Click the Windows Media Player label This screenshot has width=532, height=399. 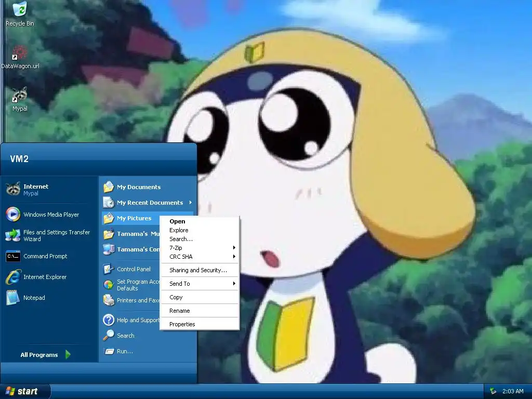[51, 215]
